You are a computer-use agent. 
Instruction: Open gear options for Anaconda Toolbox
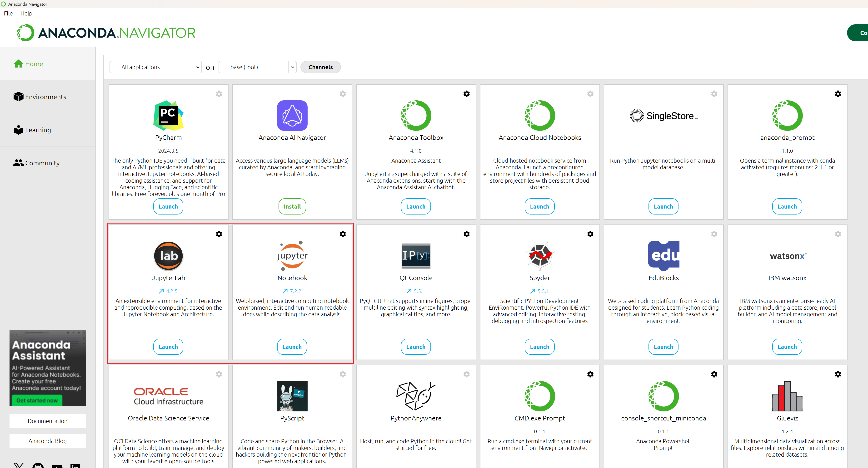click(466, 94)
